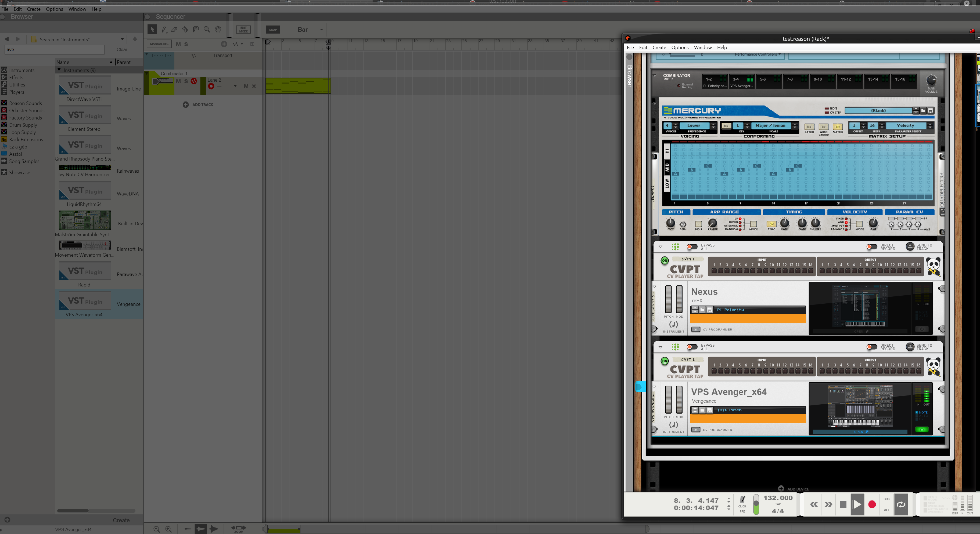Click the red automation indicator on Combinator track
Image resolution: width=980 pixels, height=534 pixels.
[194, 81]
